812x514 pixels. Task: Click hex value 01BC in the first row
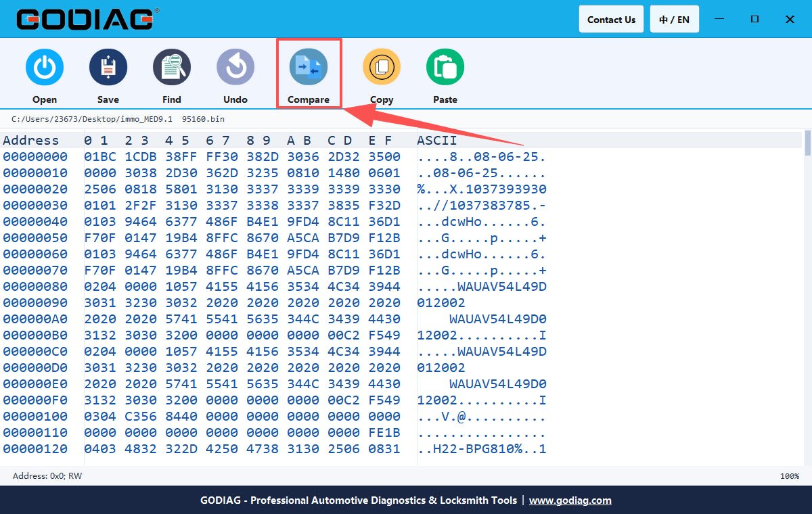pos(100,157)
